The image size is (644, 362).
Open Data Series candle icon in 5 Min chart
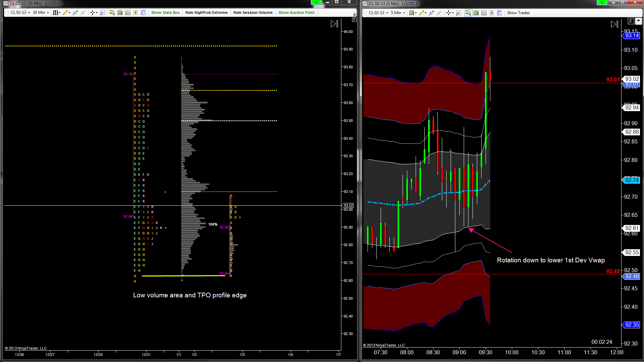476,13
